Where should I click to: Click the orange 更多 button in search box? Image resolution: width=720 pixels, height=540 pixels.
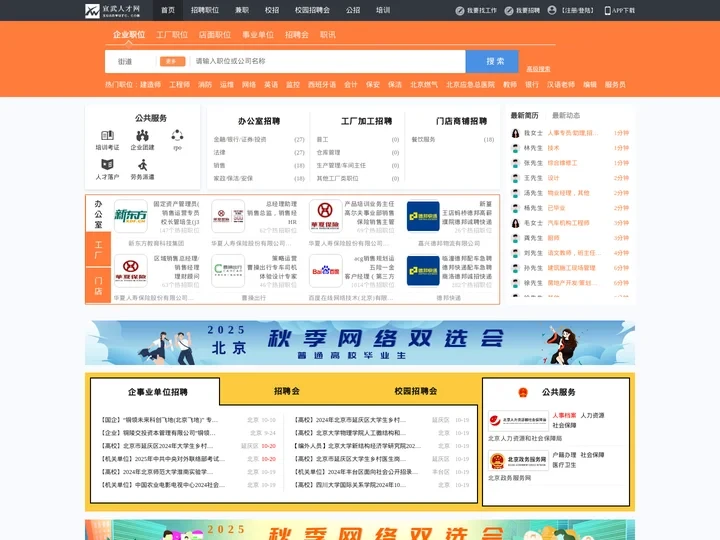(172, 61)
